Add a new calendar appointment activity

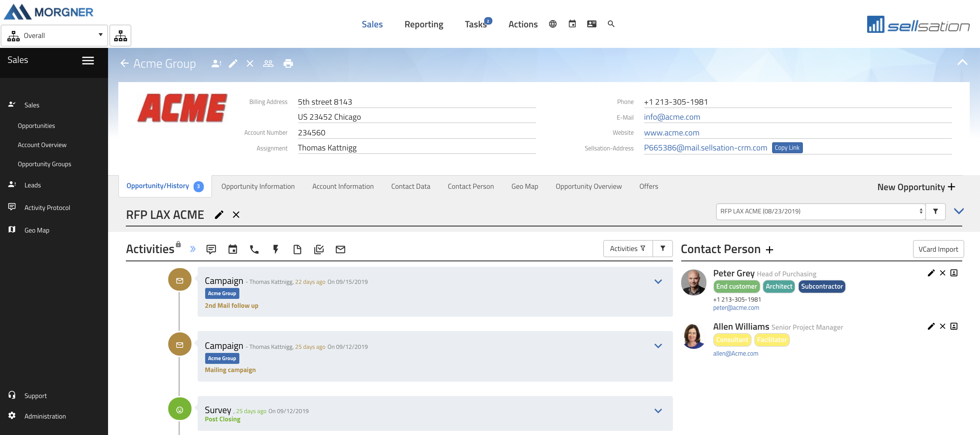[233, 249]
